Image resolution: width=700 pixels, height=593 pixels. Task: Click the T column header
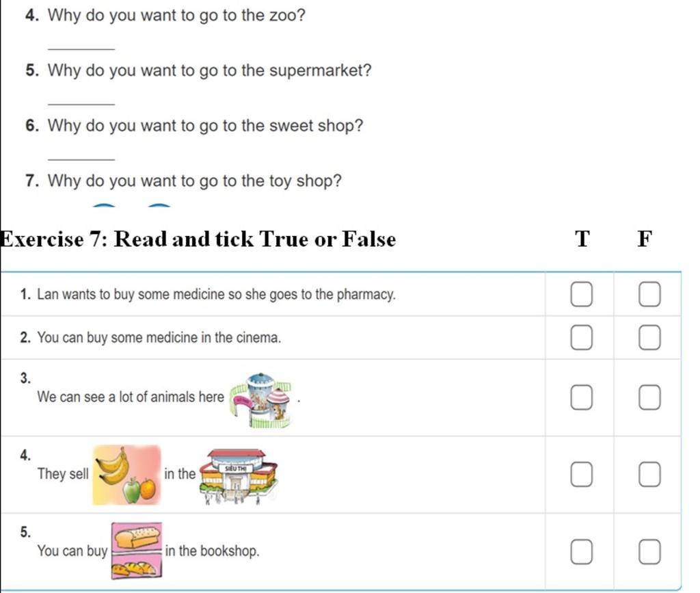tap(582, 239)
